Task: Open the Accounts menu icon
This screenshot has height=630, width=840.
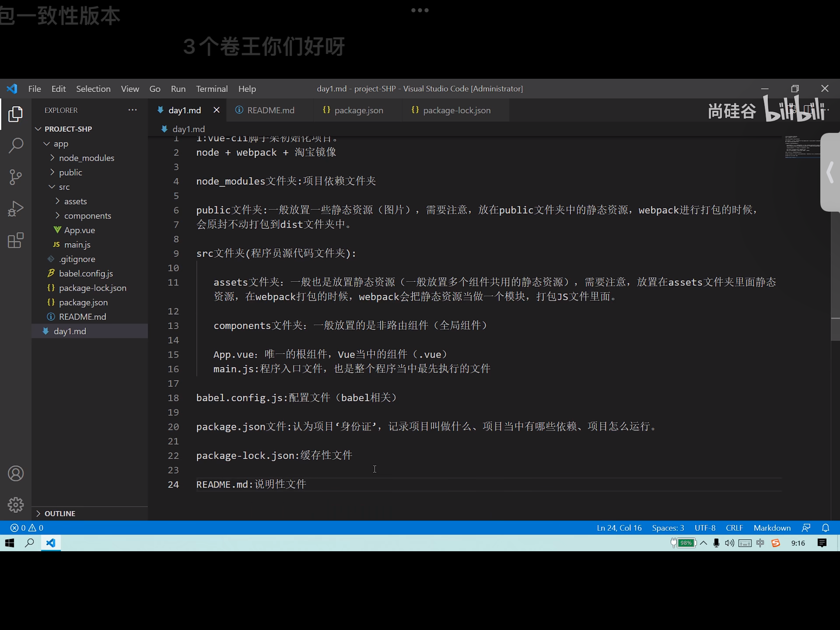Action: 16,473
